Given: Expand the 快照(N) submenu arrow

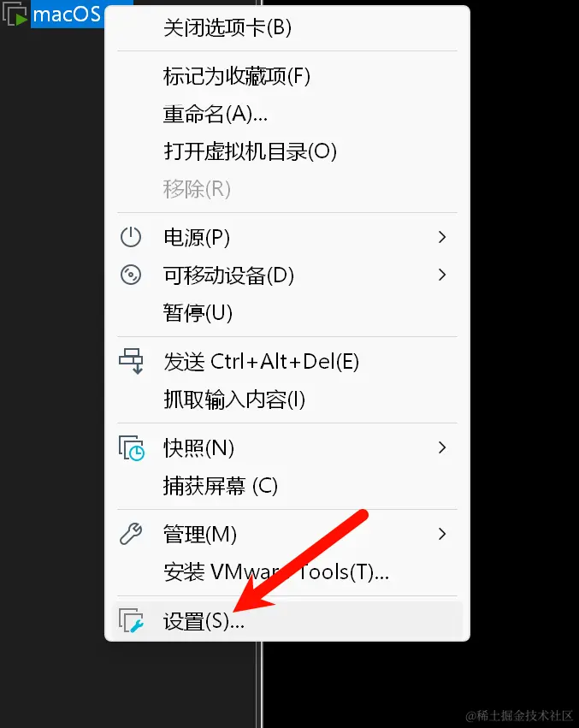Looking at the screenshot, I should coord(442,447).
